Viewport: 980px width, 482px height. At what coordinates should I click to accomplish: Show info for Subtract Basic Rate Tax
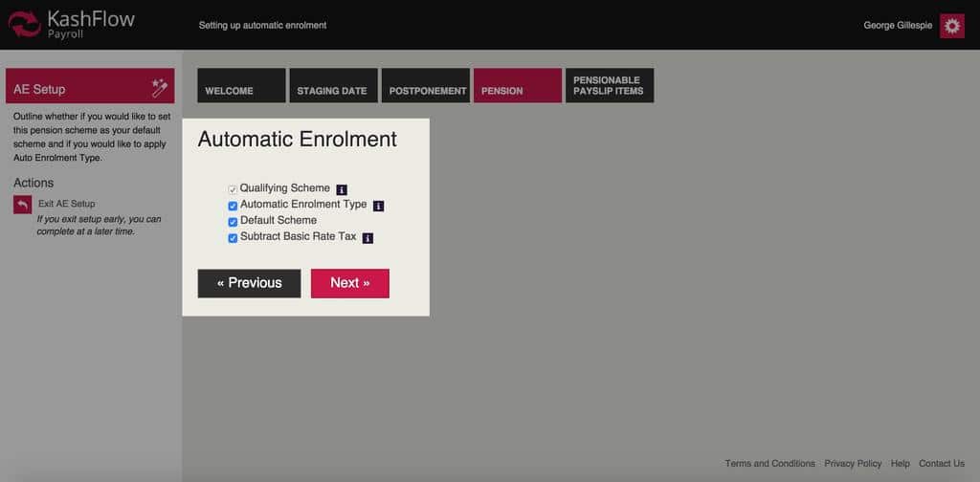pyautogui.click(x=367, y=238)
